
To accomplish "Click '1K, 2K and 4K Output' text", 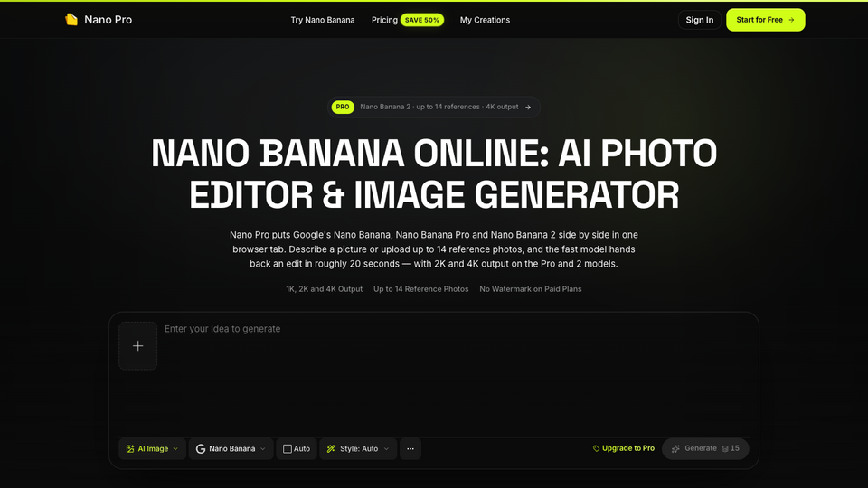I will click(325, 289).
